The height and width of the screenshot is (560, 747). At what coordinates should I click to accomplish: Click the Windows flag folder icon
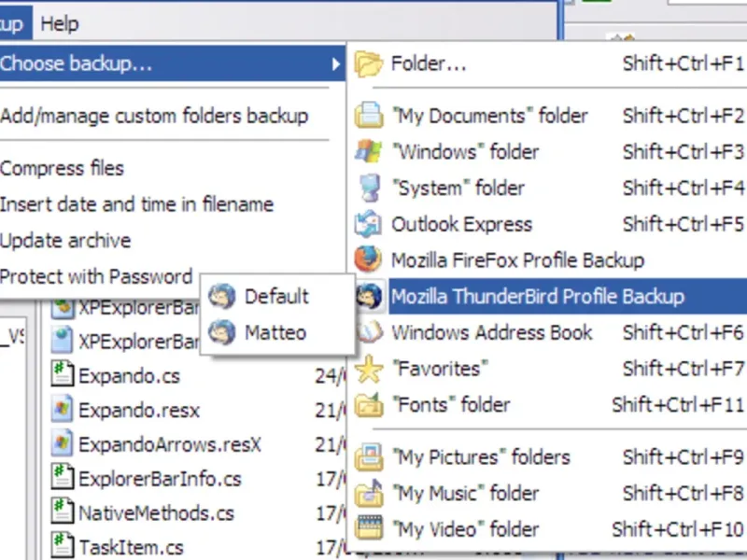click(x=370, y=152)
